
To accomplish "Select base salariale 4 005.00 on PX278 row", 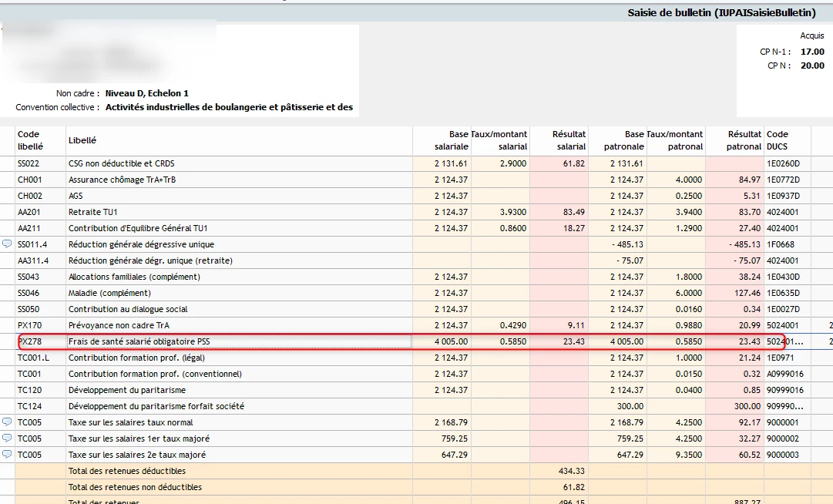I will 451,341.
